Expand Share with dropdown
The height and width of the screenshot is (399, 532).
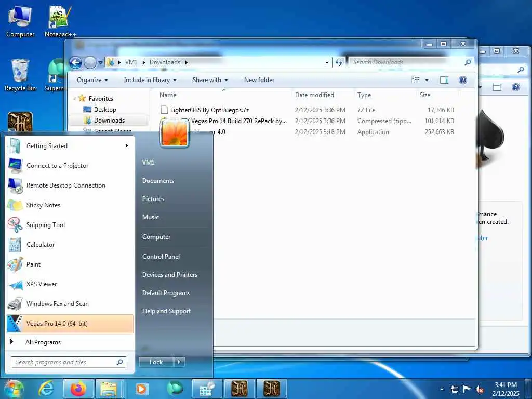[x=210, y=80]
